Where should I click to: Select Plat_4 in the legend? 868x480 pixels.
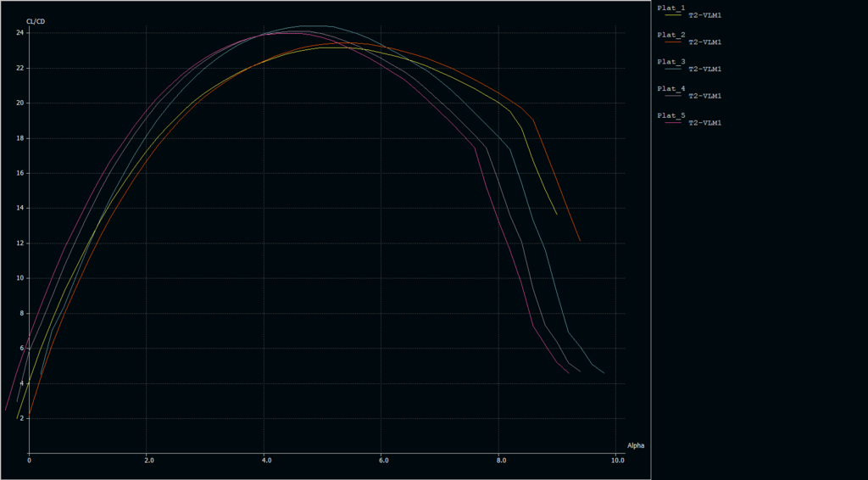pos(671,88)
